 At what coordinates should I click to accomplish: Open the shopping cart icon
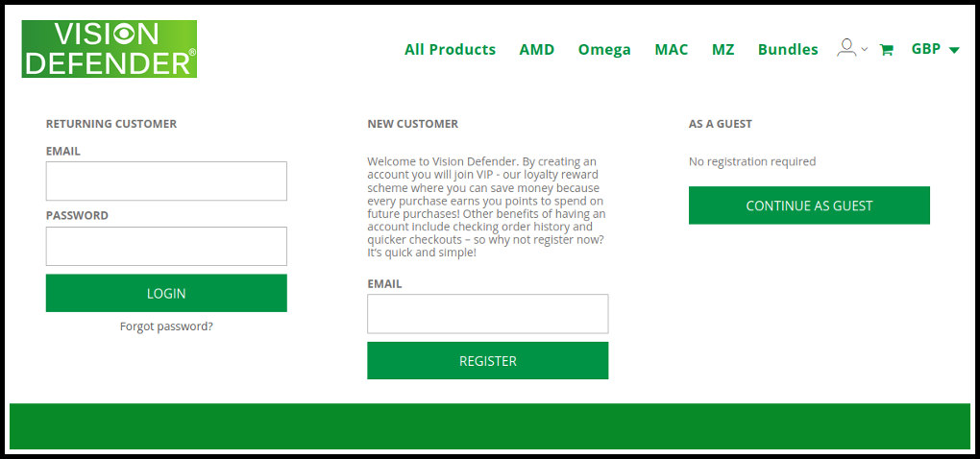pos(887,50)
